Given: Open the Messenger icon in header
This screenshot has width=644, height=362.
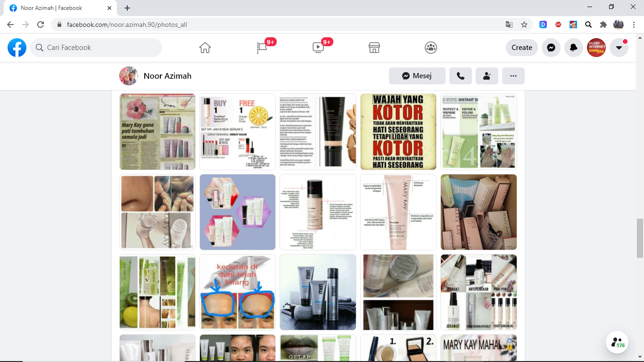Looking at the screenshot, I should coord(551,48).
